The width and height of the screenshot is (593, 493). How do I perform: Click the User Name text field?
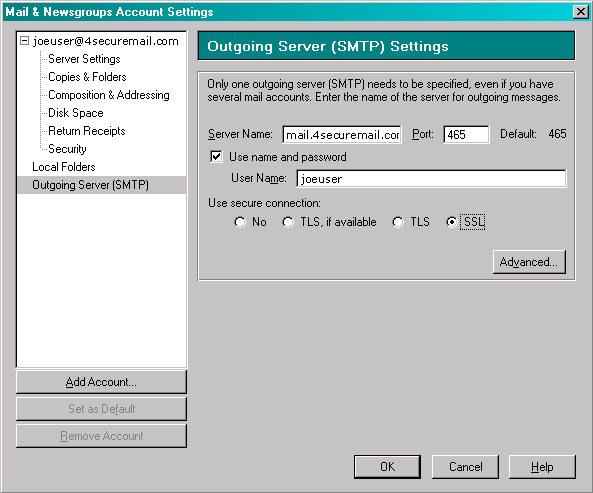tap(432, 178)
